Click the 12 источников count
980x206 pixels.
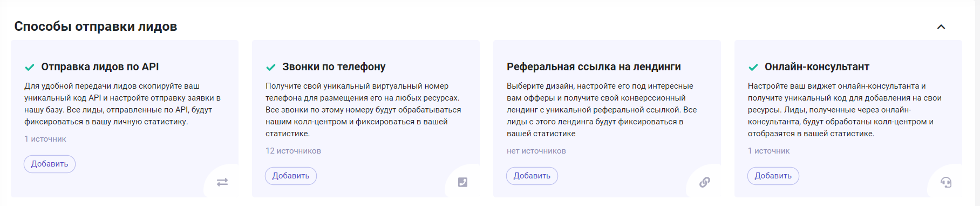coord(293,151)
